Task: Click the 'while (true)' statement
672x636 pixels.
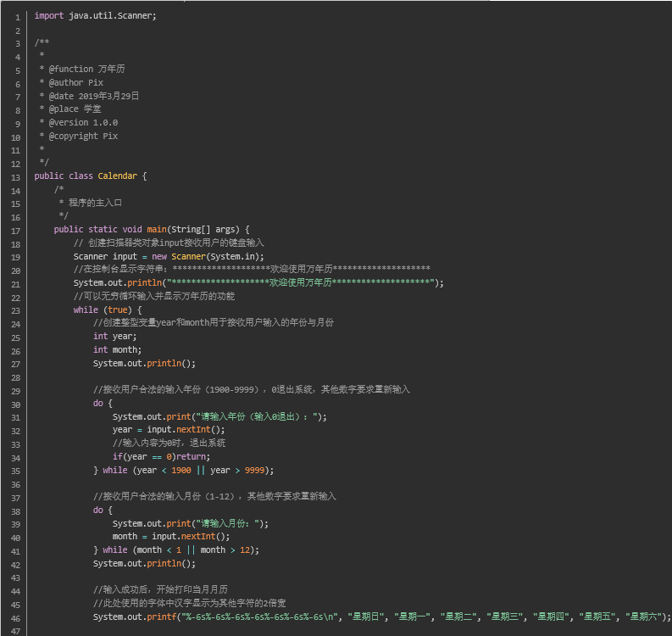Action: click(103, 310)
